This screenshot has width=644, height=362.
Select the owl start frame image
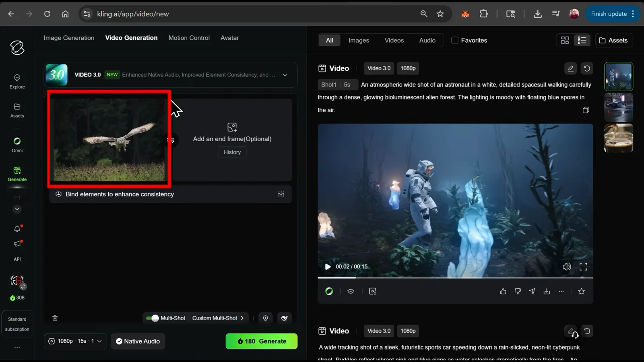(109, 139)
